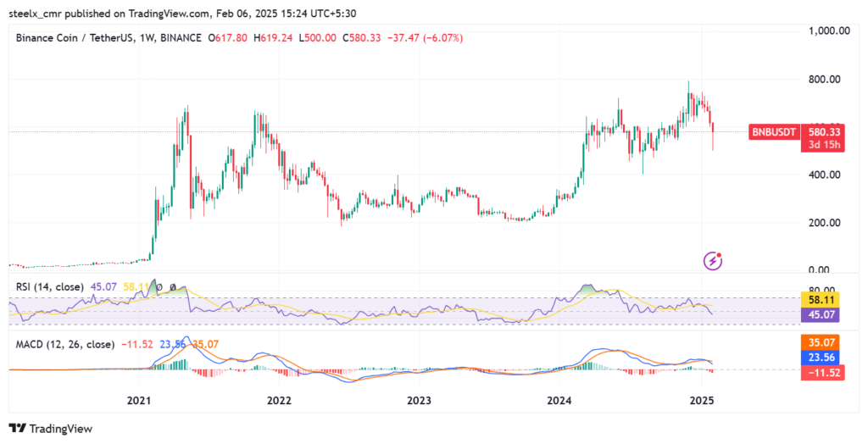Viewport: 868px width, 444px height.
Task: Click the 400.00 price axis label
Action: (823, 175)
